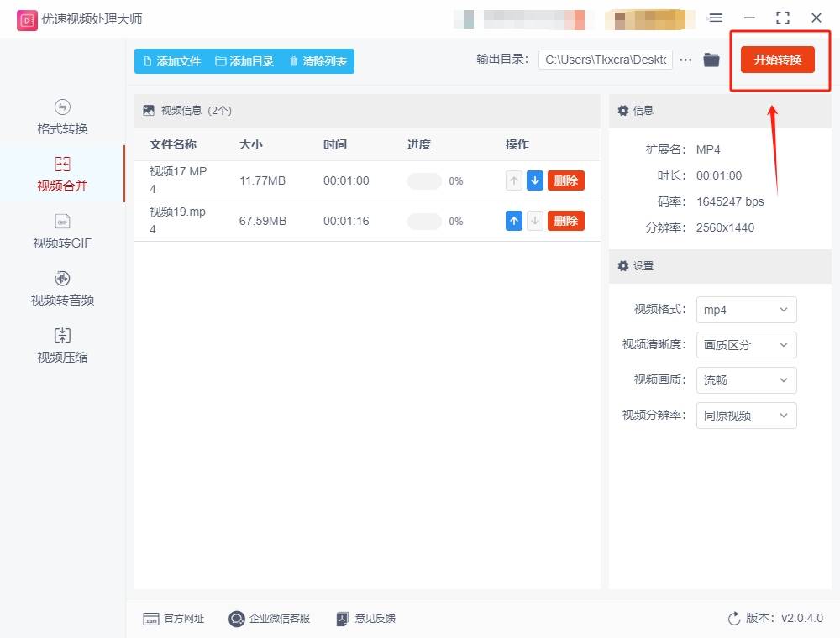This screenshot has width=840, height=638.
Task: Open the 企业微信客服 customer service chat
Action: click(269, 619)
